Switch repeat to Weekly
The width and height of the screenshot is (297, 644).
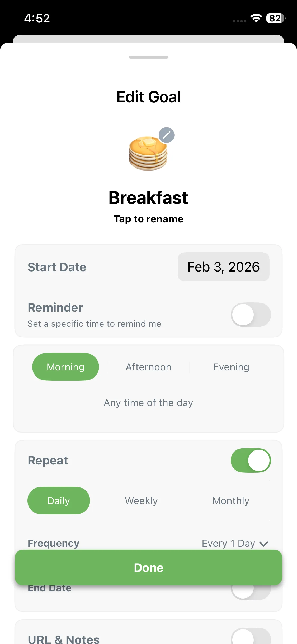[141, 501]
